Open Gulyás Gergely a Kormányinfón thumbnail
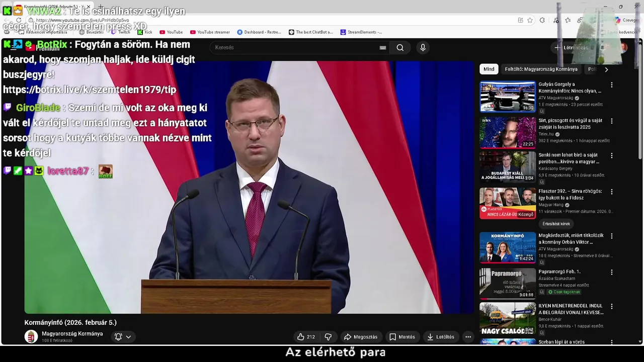This screenshot has width=644, height=362. 507,97
